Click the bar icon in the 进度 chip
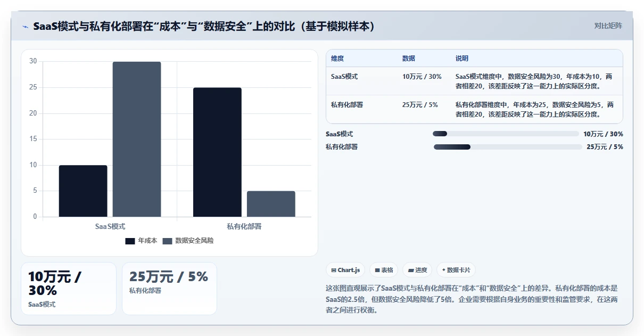This screenshot has width=644, height=336. point(411,271)
